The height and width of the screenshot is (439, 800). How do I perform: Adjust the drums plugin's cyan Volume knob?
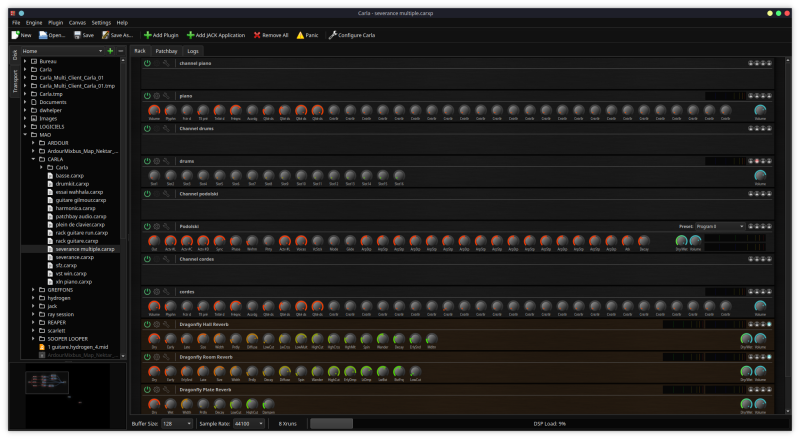click(x=760, y=176)
